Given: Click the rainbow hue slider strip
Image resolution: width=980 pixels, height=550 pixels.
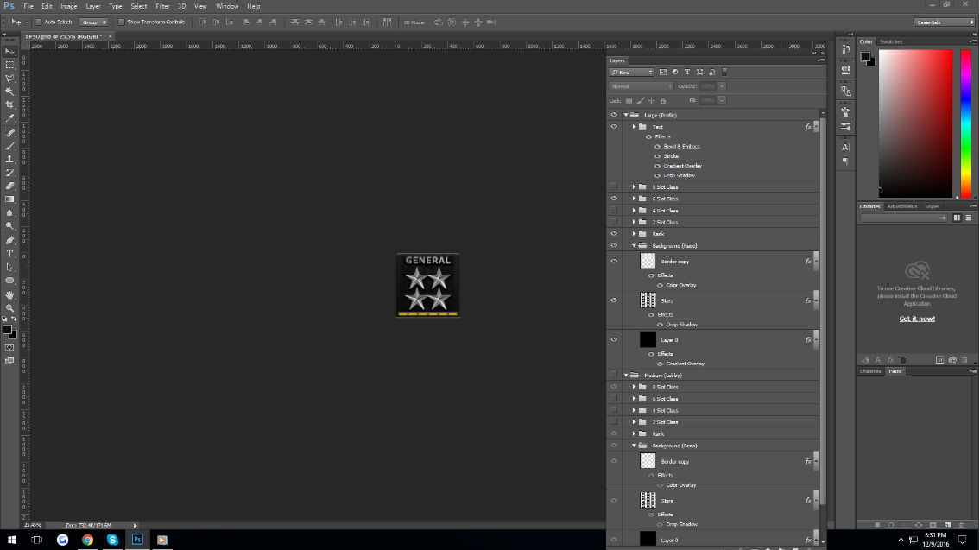Looking at the screenshot, I should tap(965, 123).
